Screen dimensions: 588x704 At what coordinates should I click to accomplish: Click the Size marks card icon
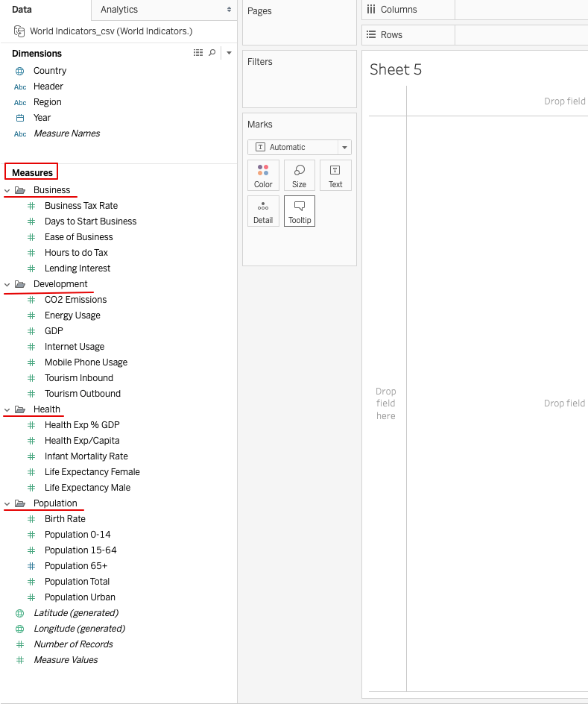click(x=299, y=175)
